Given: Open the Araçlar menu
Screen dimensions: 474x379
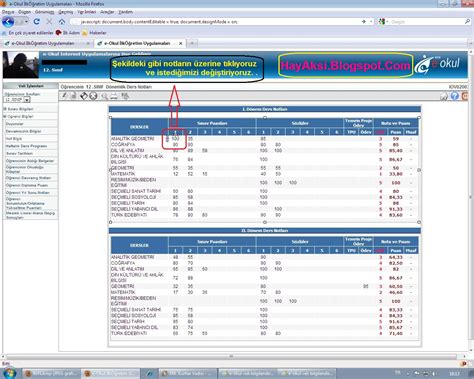Looking at the screenshot, I should tap(107, 12).
